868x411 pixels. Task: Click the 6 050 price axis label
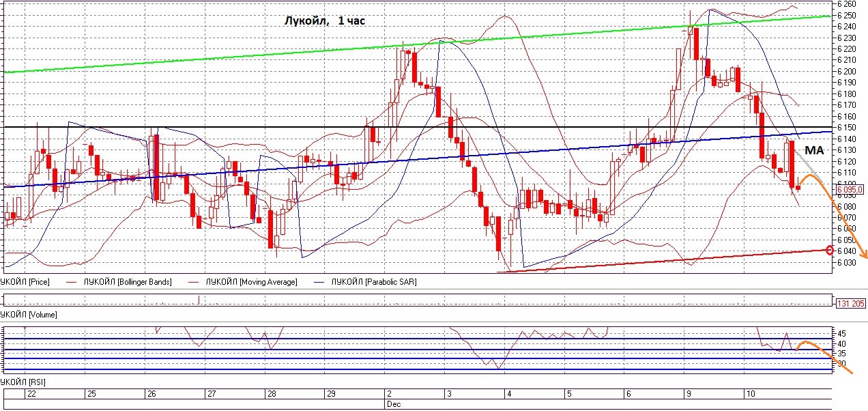(x=847, y=240)
